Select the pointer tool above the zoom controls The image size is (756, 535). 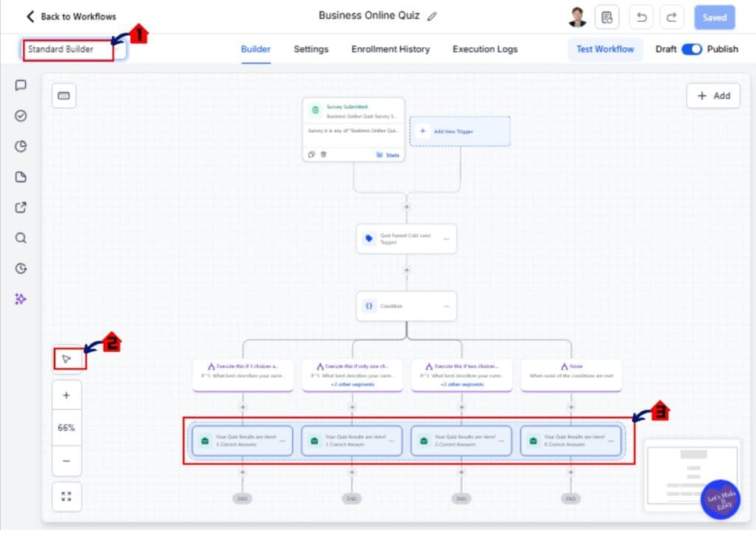66,359
